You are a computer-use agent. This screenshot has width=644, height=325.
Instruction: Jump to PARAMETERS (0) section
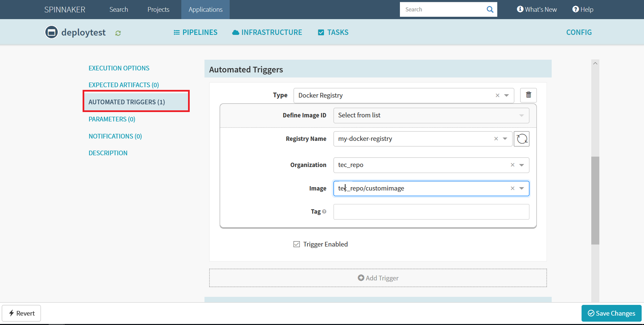(x=112, y=119)
